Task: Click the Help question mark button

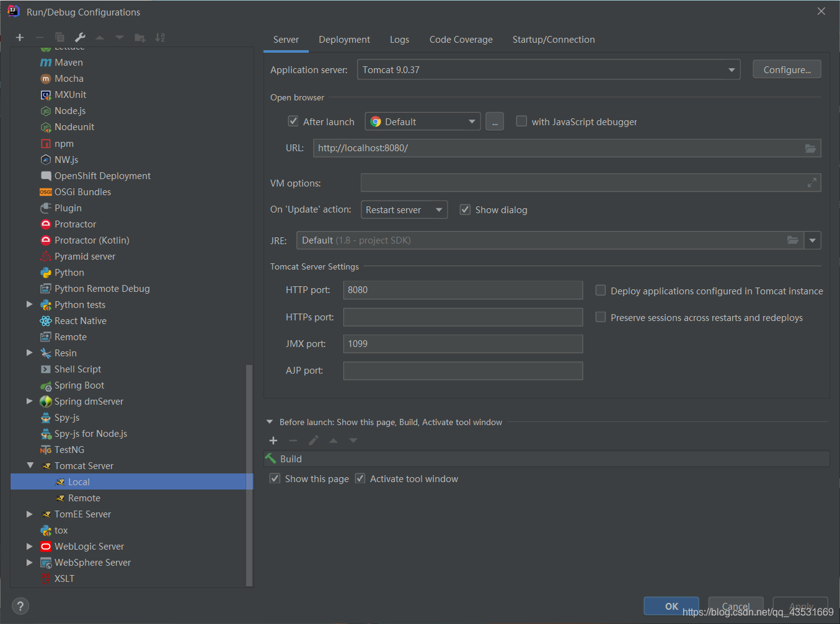Action: (20, 606)
